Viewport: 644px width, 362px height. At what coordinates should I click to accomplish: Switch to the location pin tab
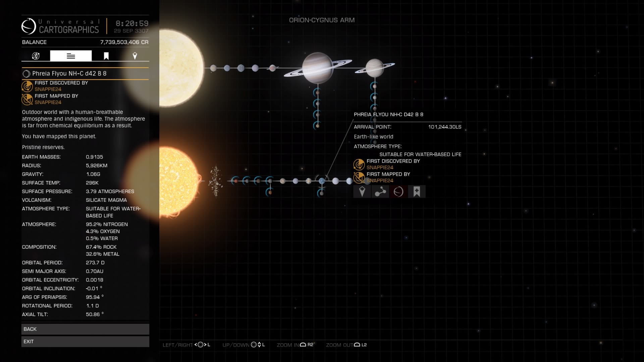(x=135, y=56)
